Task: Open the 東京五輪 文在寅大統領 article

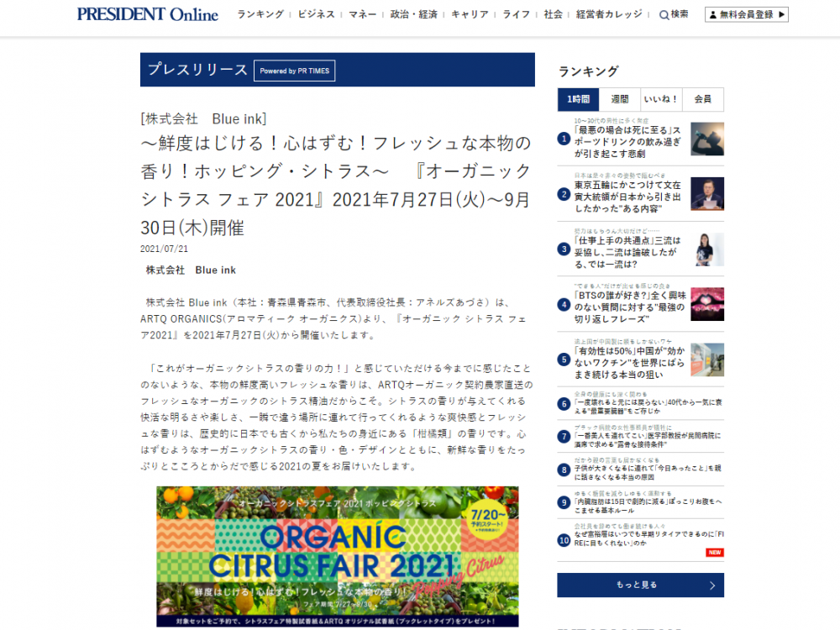Action: click(627, 197)
